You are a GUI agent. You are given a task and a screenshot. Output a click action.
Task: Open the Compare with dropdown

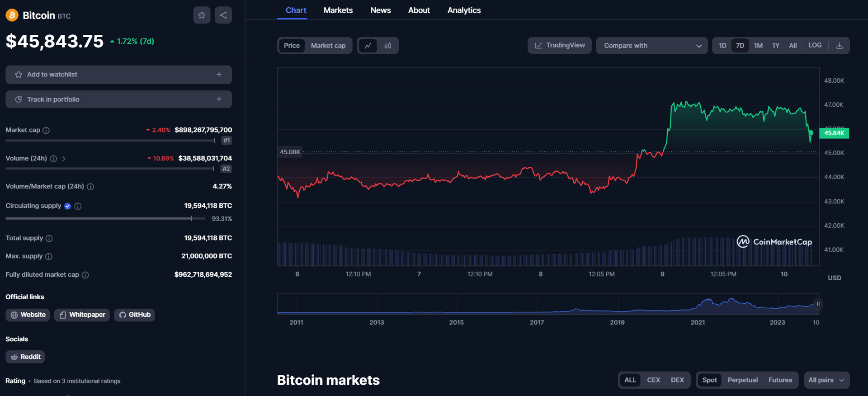[652, 46]
